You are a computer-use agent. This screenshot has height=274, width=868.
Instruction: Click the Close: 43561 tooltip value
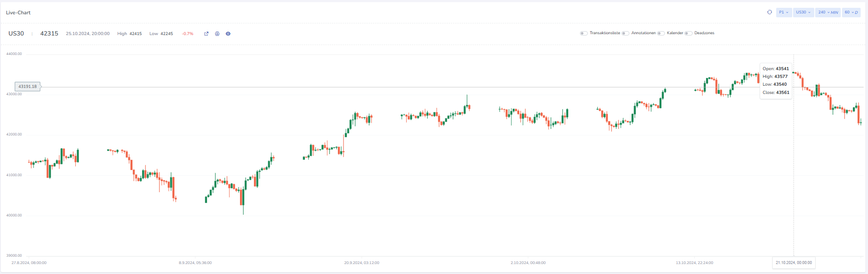(x=776, y=93)
